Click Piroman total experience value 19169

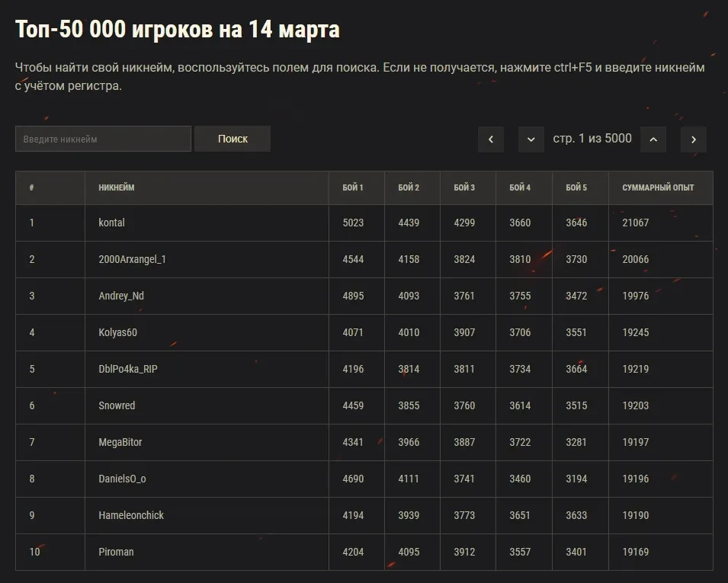click(636, 552)
